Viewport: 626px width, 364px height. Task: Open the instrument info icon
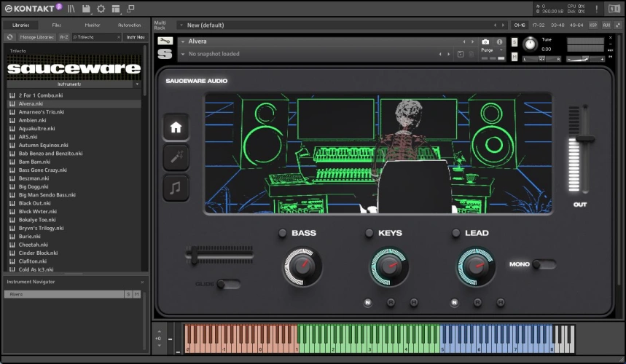coord(499,42)
